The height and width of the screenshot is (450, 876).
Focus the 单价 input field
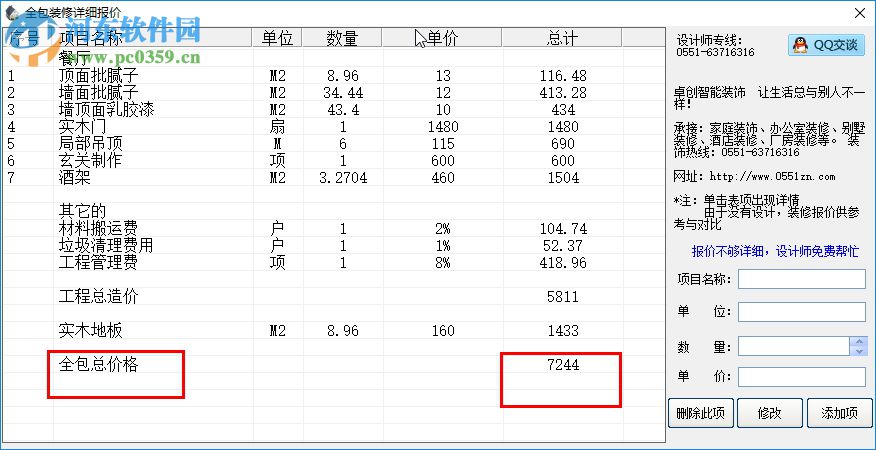click(802, 377)
